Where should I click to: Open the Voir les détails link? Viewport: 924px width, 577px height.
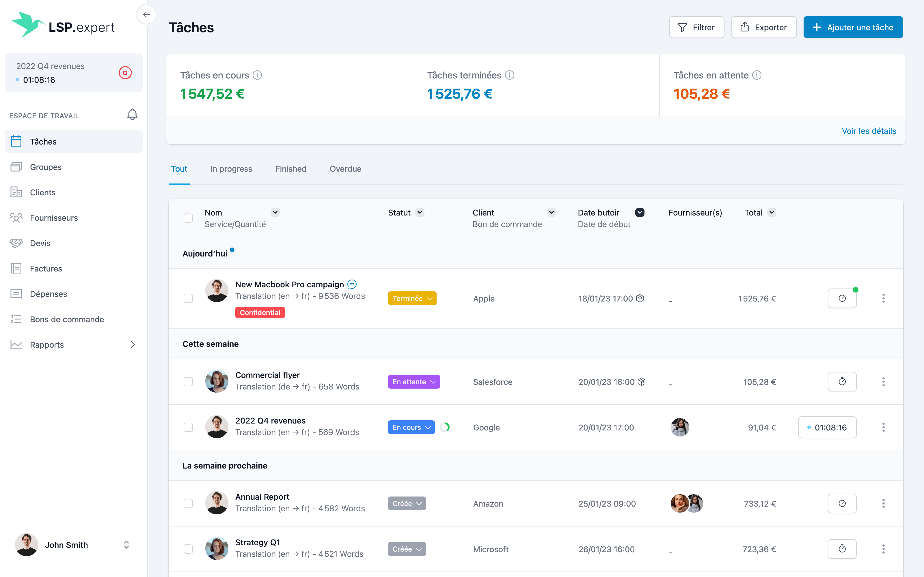(869, 131)
